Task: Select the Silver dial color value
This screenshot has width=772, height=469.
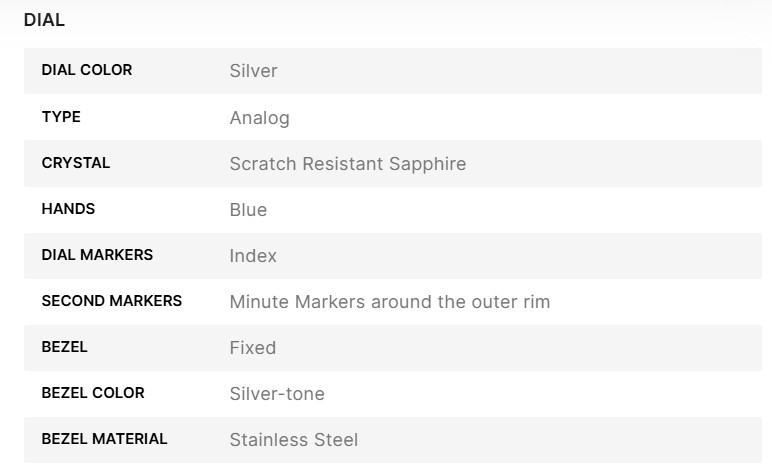Action: click(x=253, y=71)
